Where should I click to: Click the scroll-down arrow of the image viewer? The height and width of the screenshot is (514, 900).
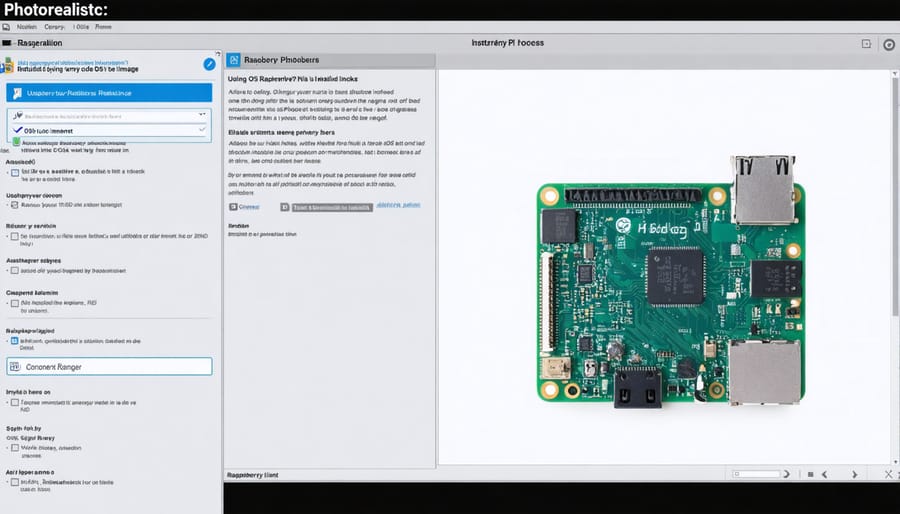895,461
